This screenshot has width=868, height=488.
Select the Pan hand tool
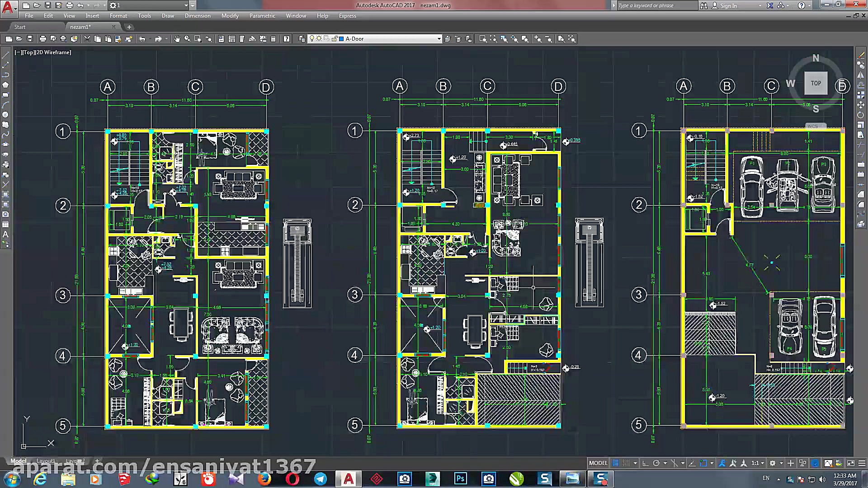[x=177, y=39]
